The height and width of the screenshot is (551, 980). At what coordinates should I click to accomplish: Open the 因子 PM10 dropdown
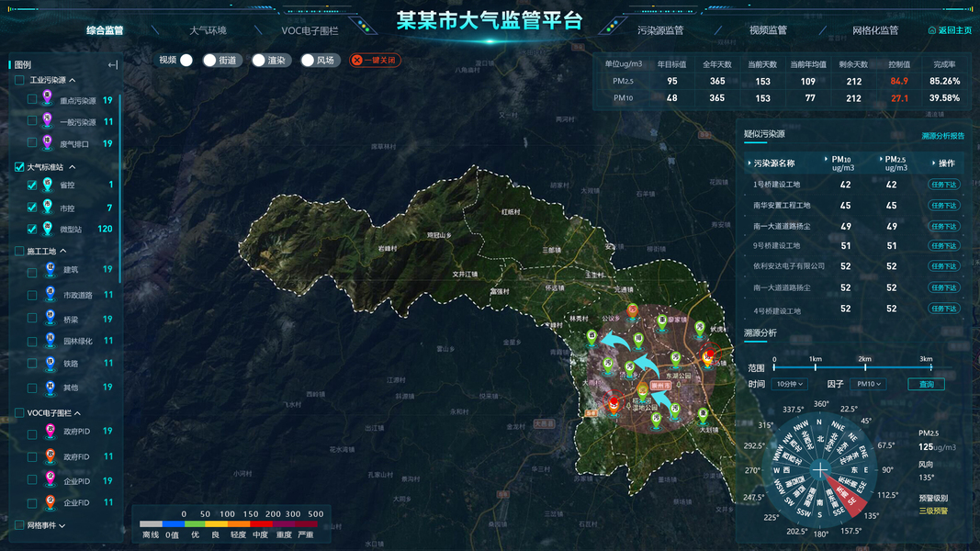tap(868, 384)
